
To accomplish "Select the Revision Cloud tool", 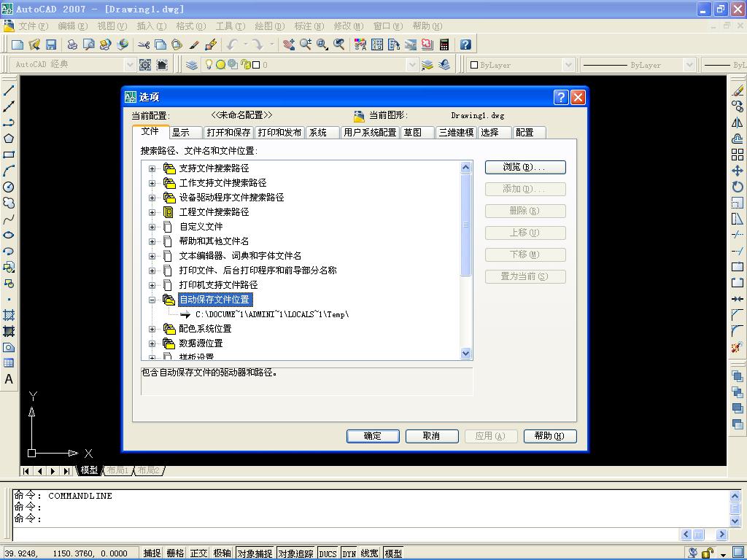I will point(9,203).
